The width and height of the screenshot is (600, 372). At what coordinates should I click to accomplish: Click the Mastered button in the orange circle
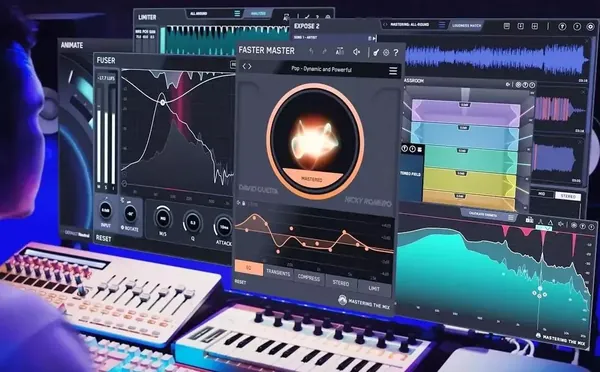[312, 179]
